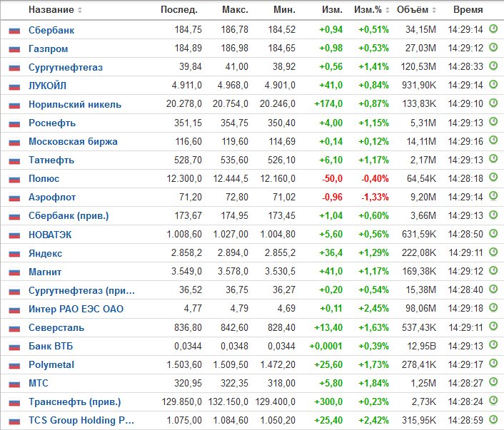
Task: Select the 120,53M volume for Сургутнефтегаз
Action: 418,66
